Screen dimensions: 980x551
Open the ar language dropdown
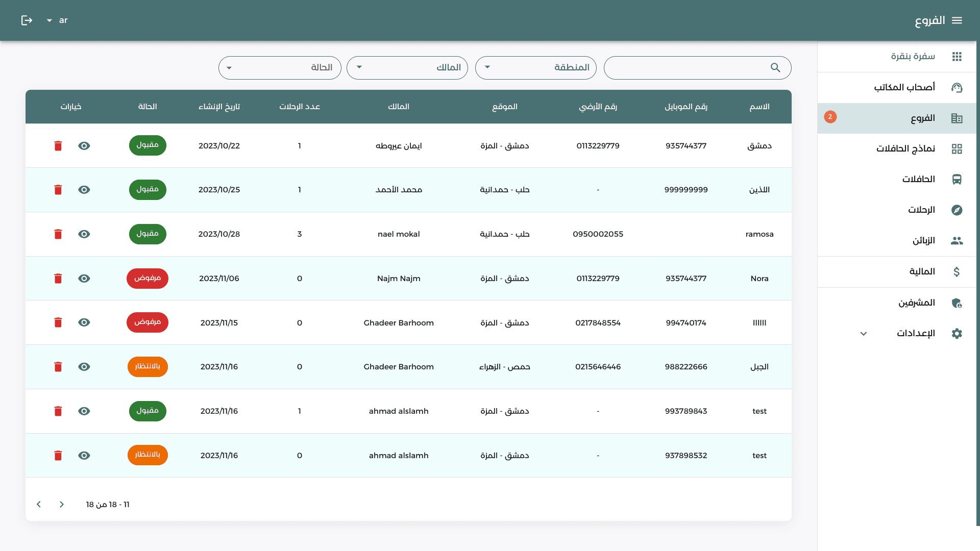click(x=57, y=20)
